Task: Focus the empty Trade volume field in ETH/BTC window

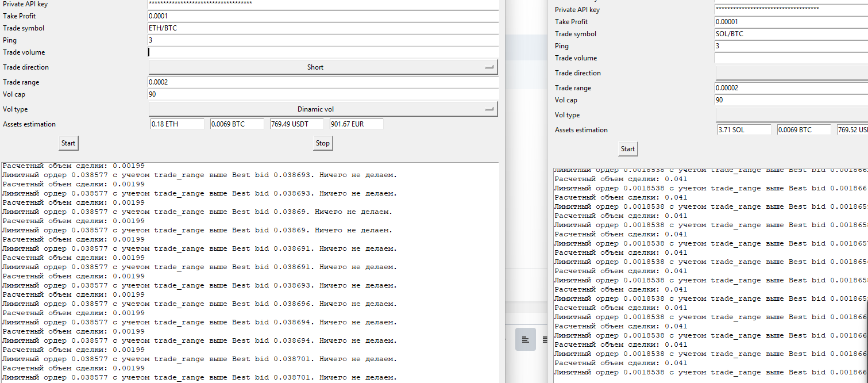Action: (x=323, y=52)
